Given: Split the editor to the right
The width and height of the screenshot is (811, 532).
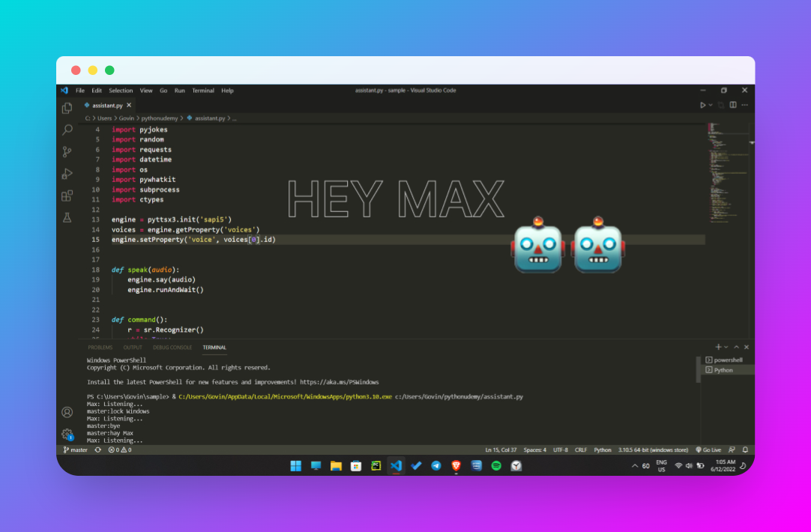Looking at the screenshot, I should [733, 105].
